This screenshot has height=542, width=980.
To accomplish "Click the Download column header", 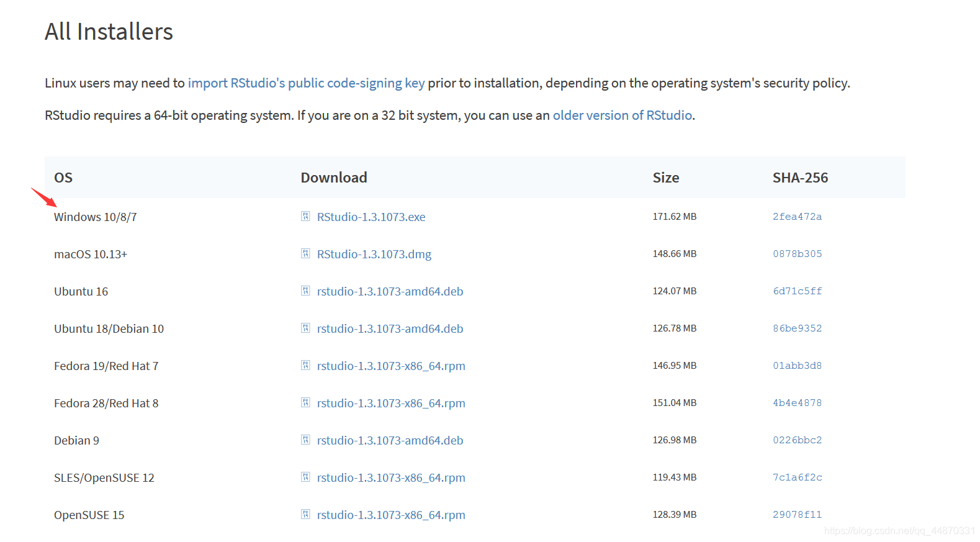I will (x=334, y=178).
